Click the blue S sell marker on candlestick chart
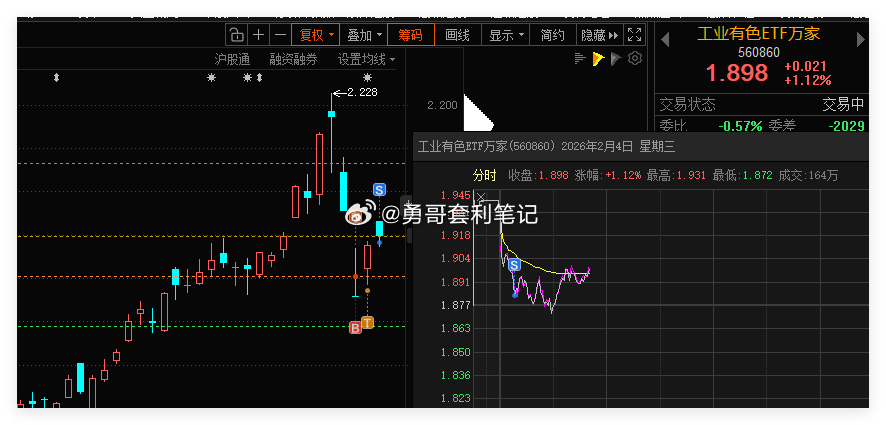The height and width of the screenshot is (425, 886). pyautogui.click(x=379, y=189)
